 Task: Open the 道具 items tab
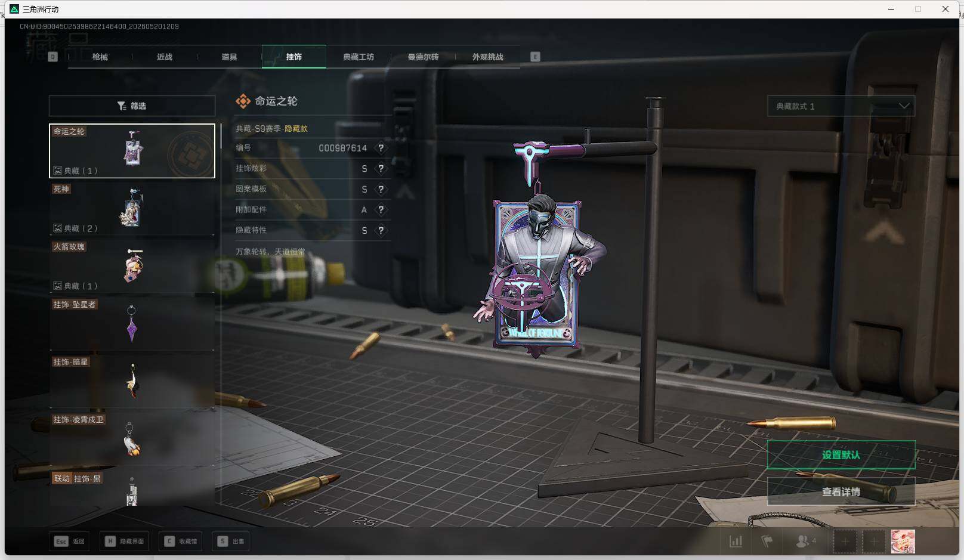(229, 57)
